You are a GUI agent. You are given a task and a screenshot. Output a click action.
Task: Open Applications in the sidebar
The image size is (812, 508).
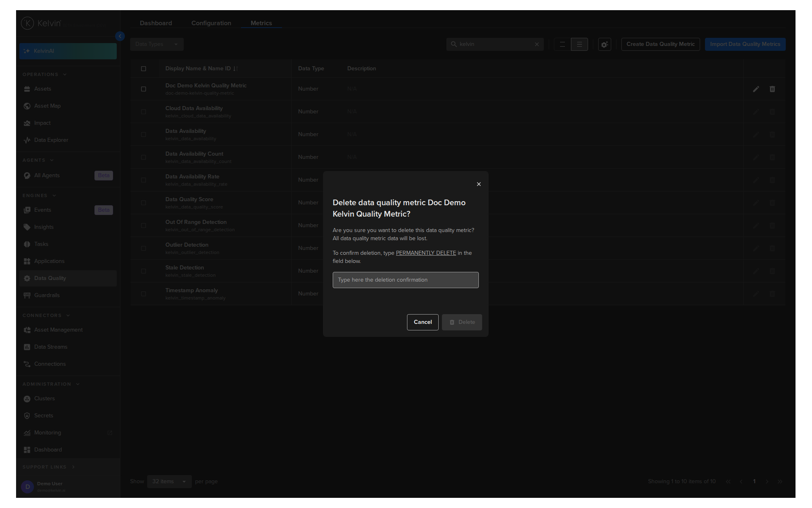click(68, 261)
